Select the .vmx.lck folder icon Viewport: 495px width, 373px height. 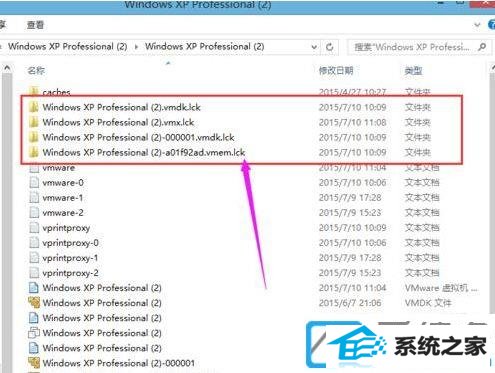point(33,122)
